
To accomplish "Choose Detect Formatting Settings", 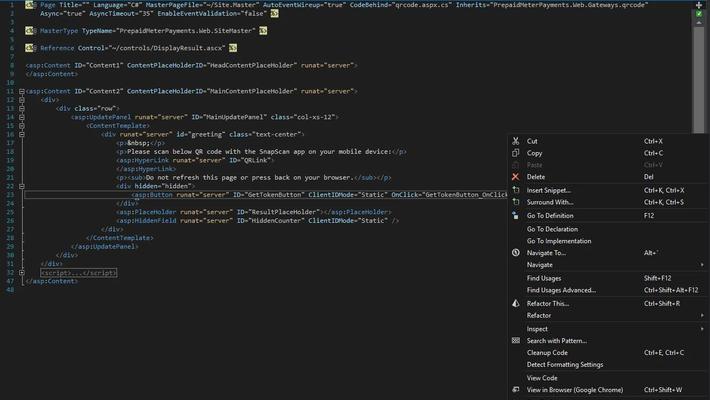I will pos(609,364).
